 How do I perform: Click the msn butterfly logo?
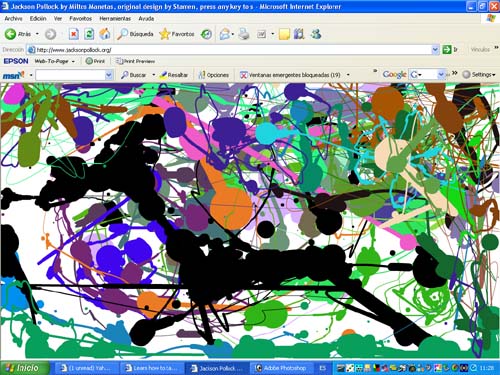14,75
